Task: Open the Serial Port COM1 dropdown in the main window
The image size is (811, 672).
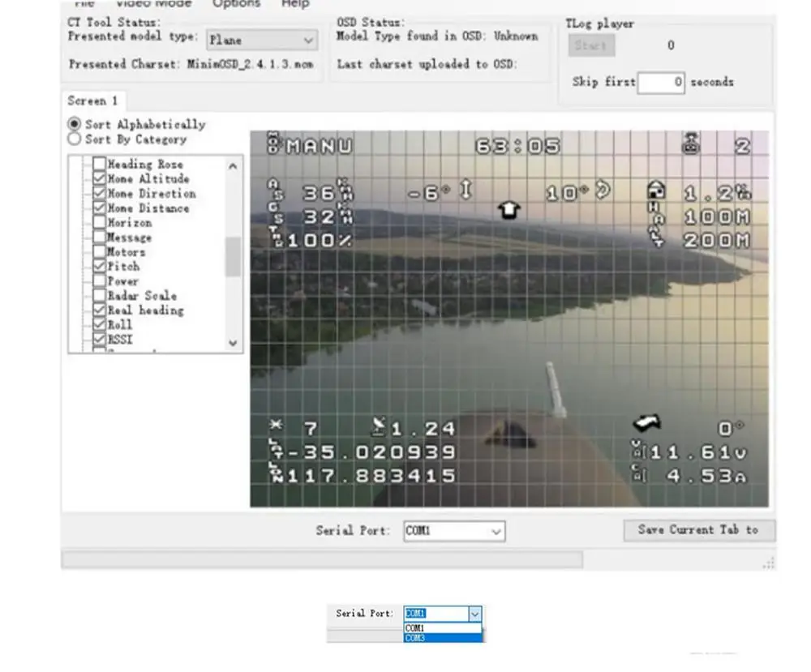Action: [x=454, y=531]
